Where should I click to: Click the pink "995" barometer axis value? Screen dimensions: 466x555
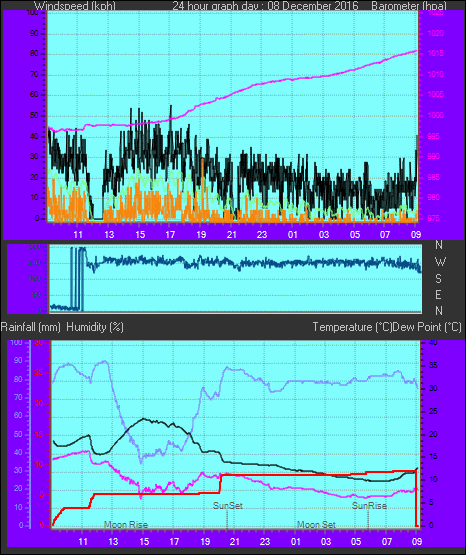[433, 136]
